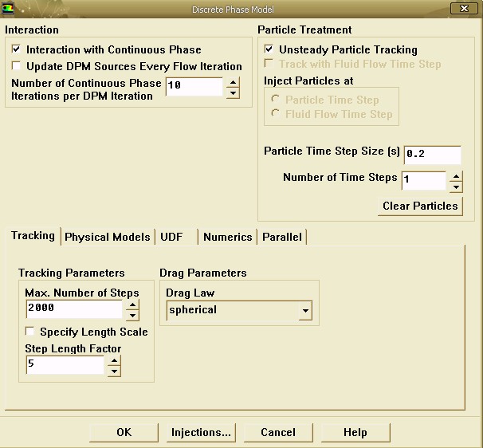Open Help for Discrete Phase Model

point(355,432)
